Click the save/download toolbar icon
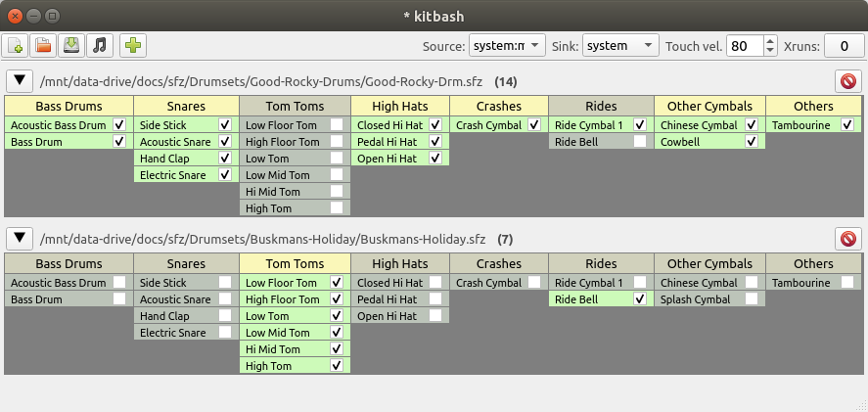The image size is (868, 412). (71, 46)
